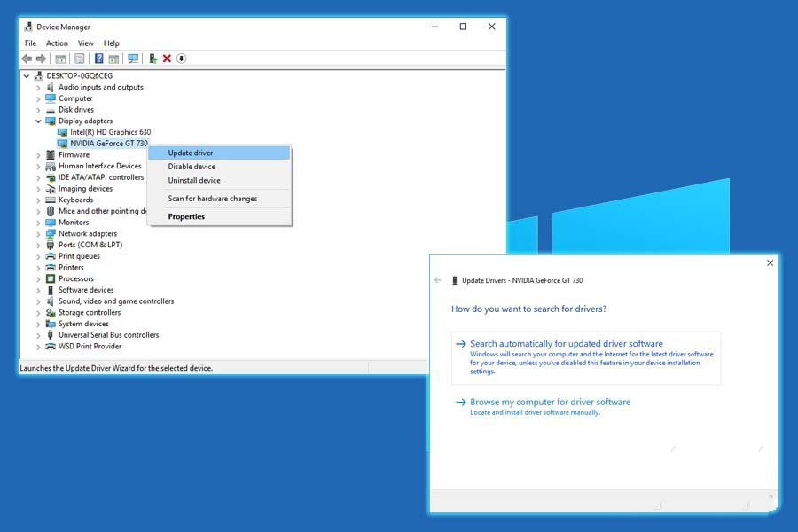Click the System devices icon
This screenshot has width=798, height=532.
pos(51,324)
